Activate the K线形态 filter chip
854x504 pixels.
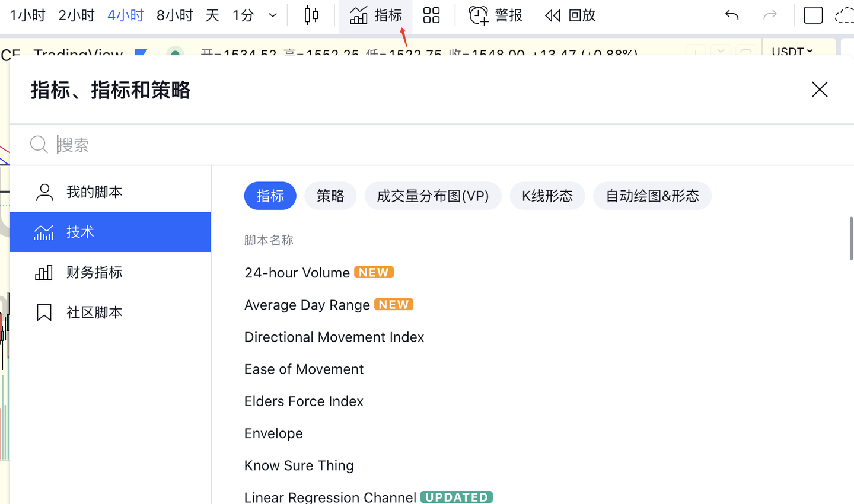[547, 196]
